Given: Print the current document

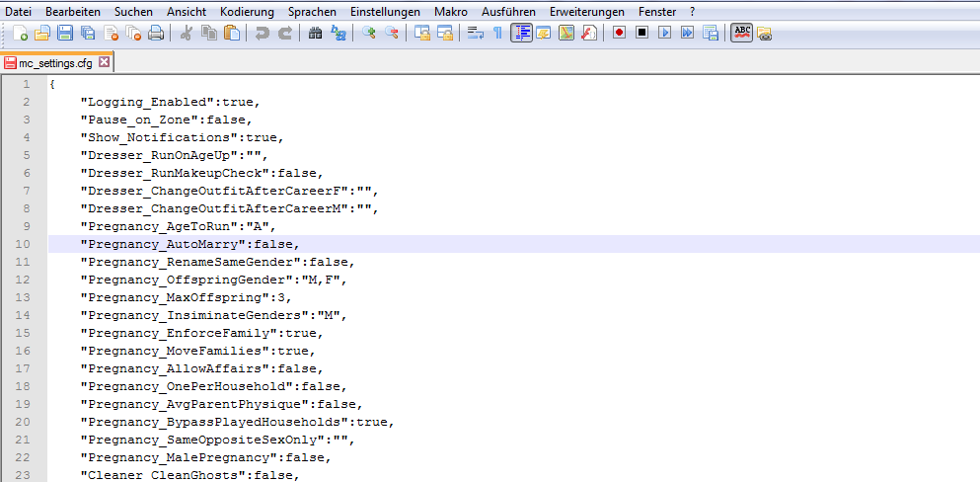Looking at the screenshot, I should [155, 34].
